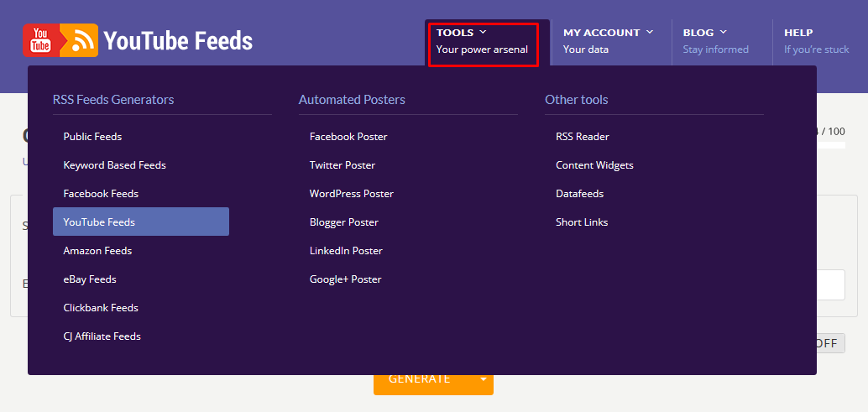Open the Help menu item
The height and width of the screenshot is (412, 868).
(816, 41)
